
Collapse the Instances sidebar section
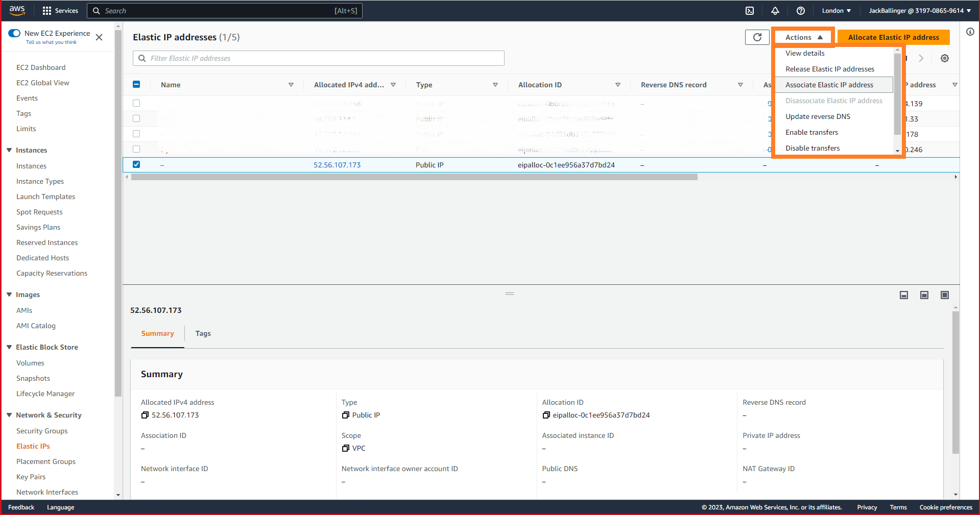pos(9,150)
